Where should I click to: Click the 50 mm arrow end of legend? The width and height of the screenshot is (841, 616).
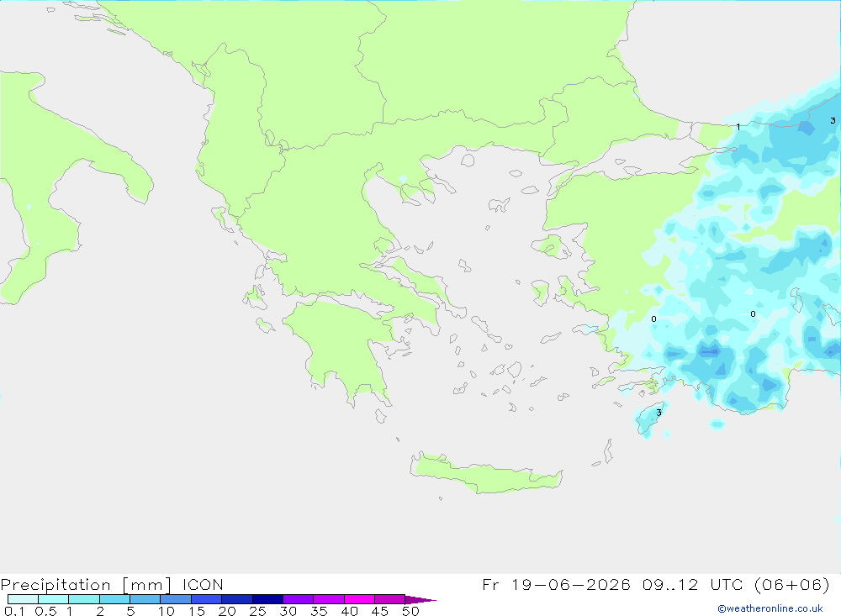420,599
